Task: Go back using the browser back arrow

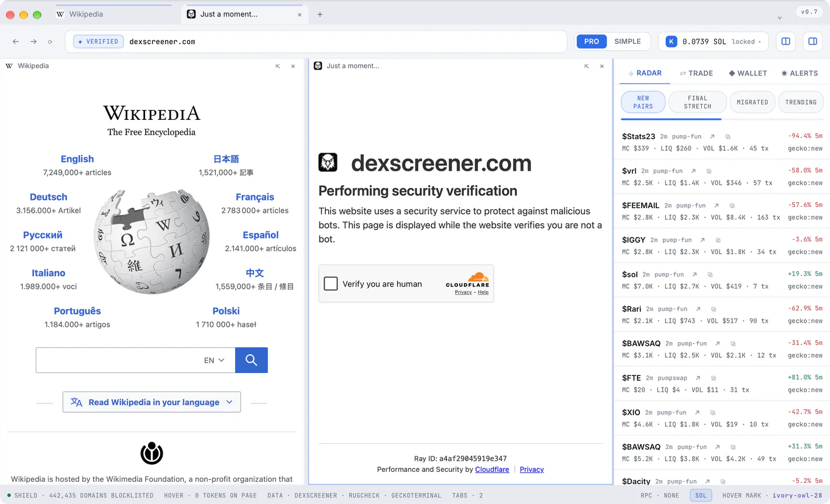Action: click(x=16, y=42)
